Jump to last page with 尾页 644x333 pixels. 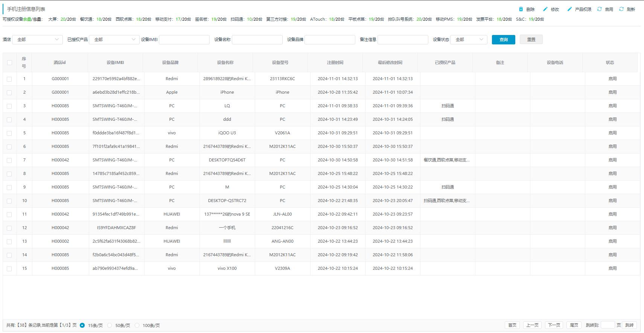(x=574, y=325)
